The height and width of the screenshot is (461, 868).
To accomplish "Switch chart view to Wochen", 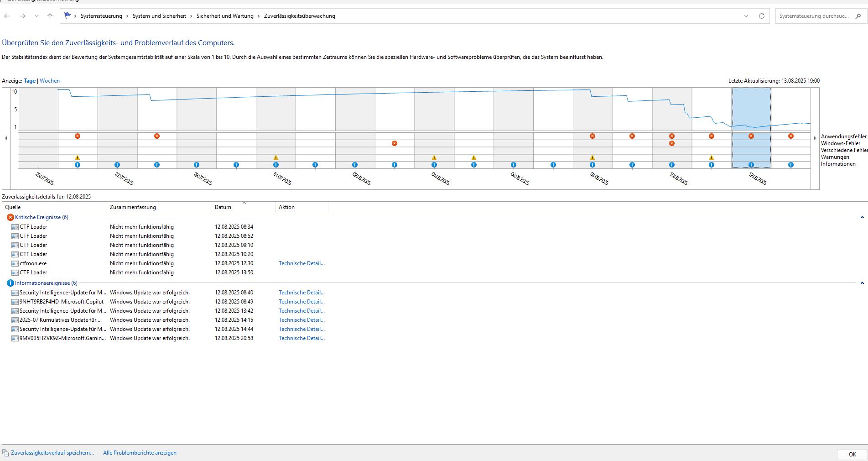I will 50,81.
